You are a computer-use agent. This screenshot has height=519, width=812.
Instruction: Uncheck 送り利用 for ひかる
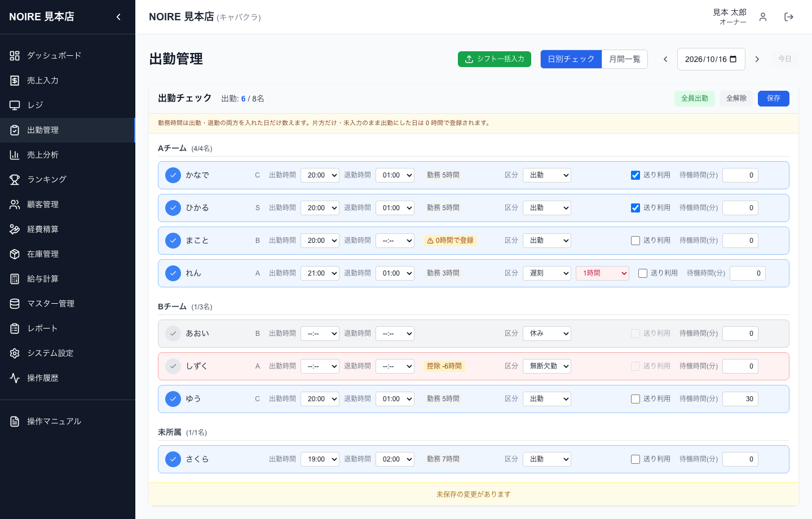coord(636,208)
